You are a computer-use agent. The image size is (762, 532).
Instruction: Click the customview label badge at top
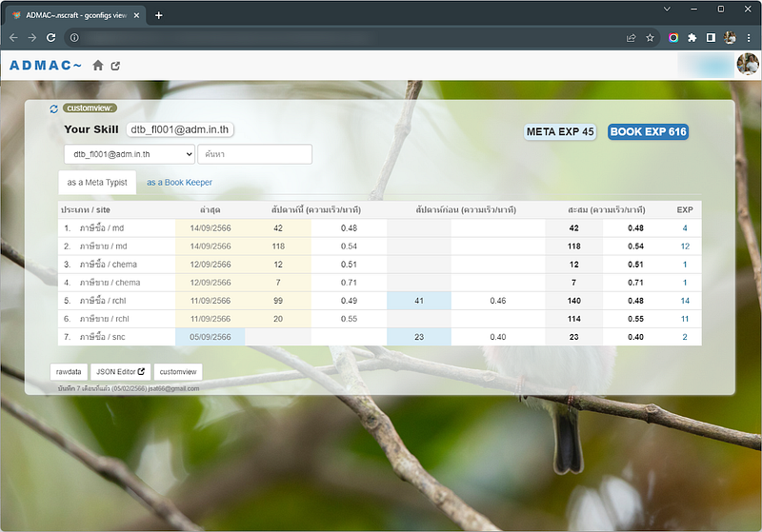[90, 108]
